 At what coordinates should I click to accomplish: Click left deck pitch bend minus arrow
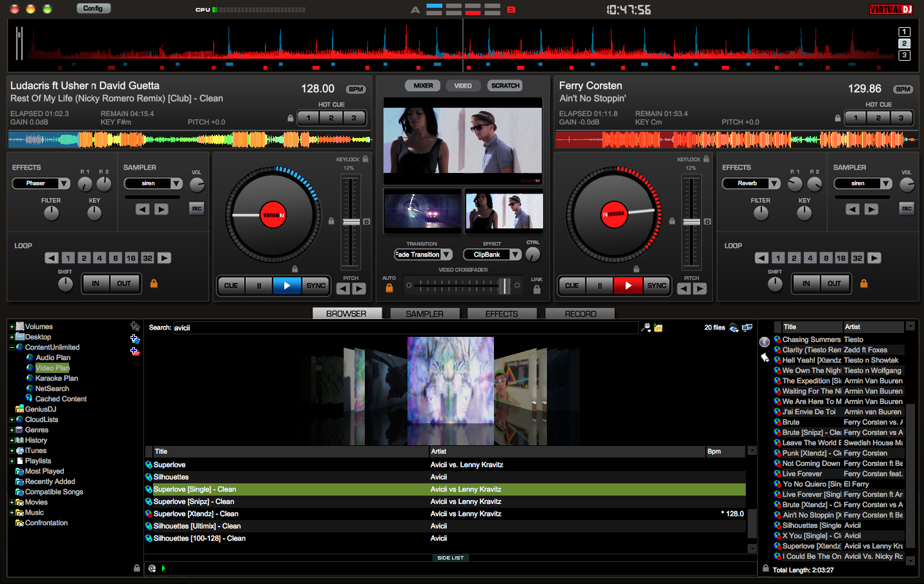tap(344, 288)
